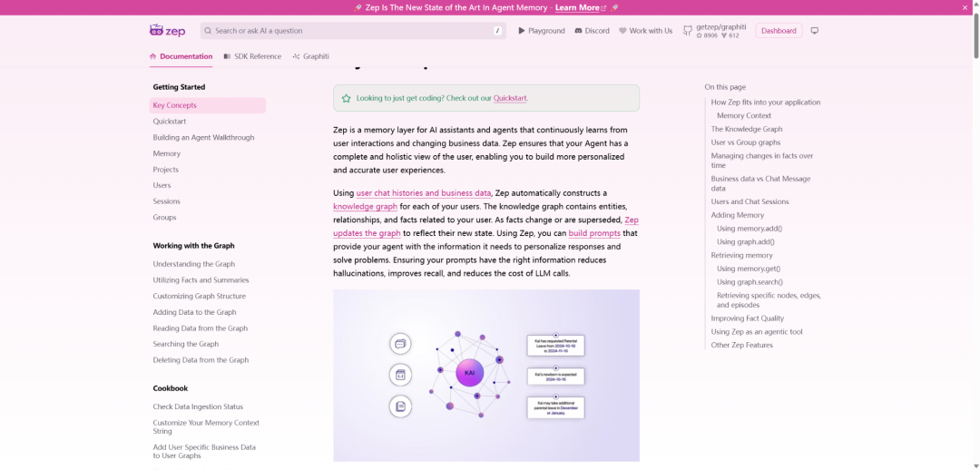980x470 pixels.
Task: Open the Quickstart link in callout
Action: pos(511,98)
